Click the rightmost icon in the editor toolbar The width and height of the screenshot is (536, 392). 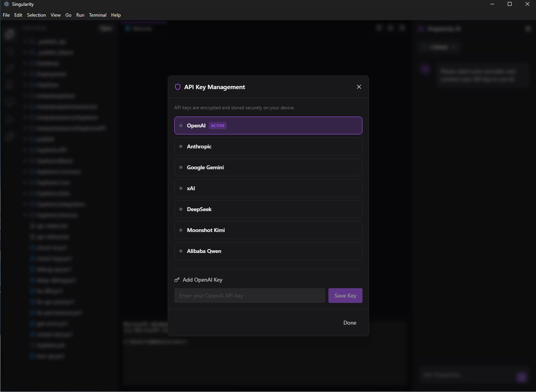(x=402, y=28)
